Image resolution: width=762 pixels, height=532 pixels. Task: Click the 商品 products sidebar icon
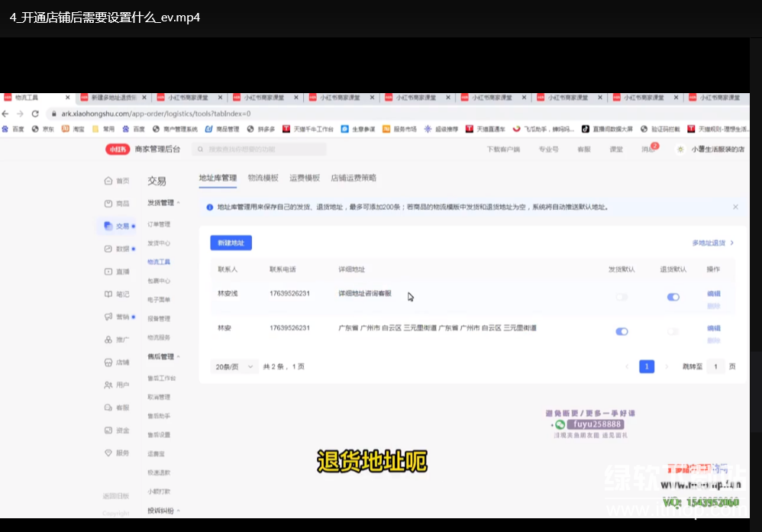pos(108,204)
